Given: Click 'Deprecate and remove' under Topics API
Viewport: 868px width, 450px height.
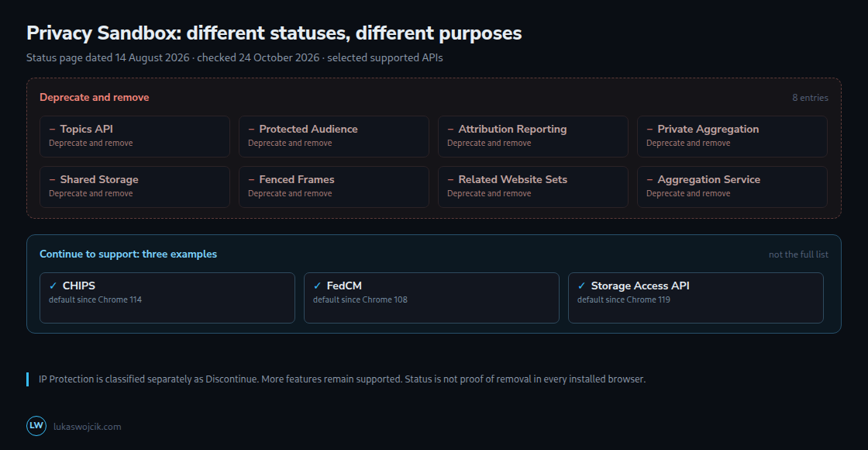Looking at the screenshot, I should coord(91,143).
